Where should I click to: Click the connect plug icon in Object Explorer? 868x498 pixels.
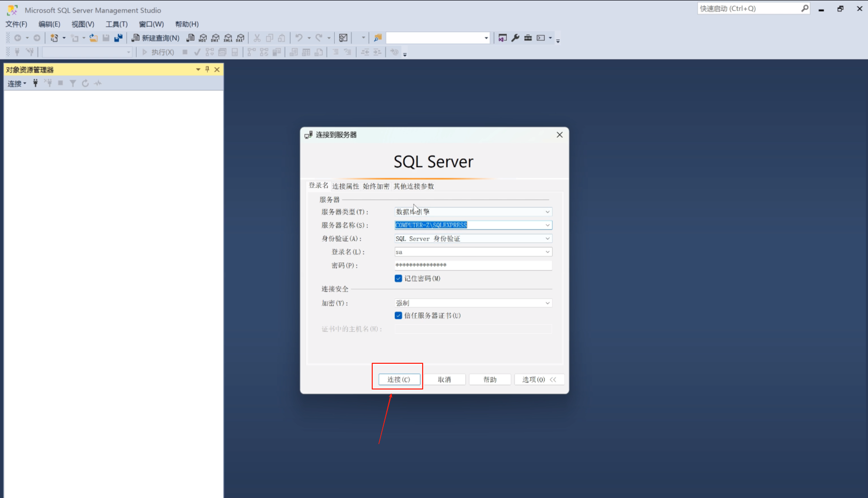tap(35, 83)
